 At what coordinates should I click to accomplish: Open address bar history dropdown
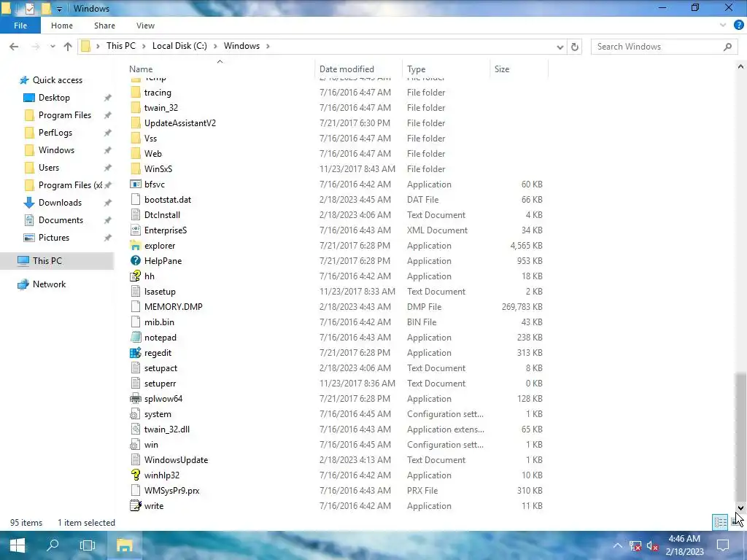click(560, 47)
